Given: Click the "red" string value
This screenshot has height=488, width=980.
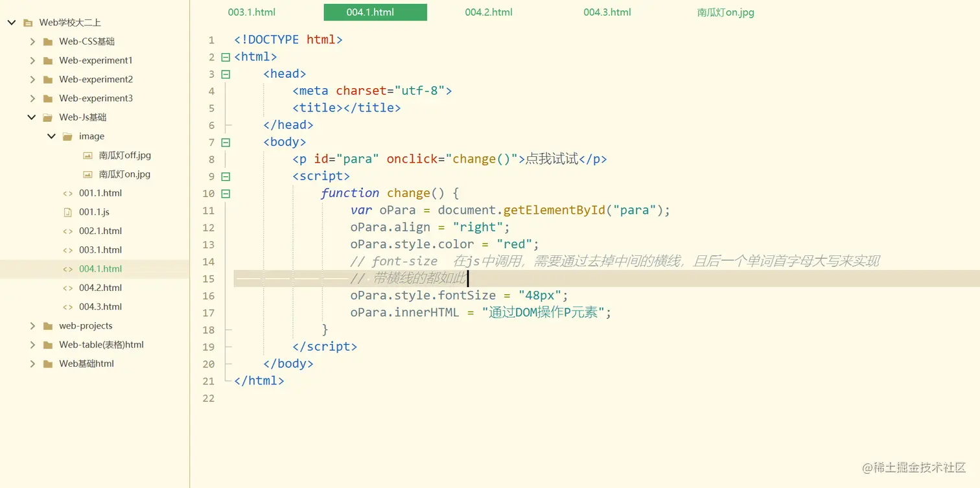Looking at the screenshot, I should (514, 244).
